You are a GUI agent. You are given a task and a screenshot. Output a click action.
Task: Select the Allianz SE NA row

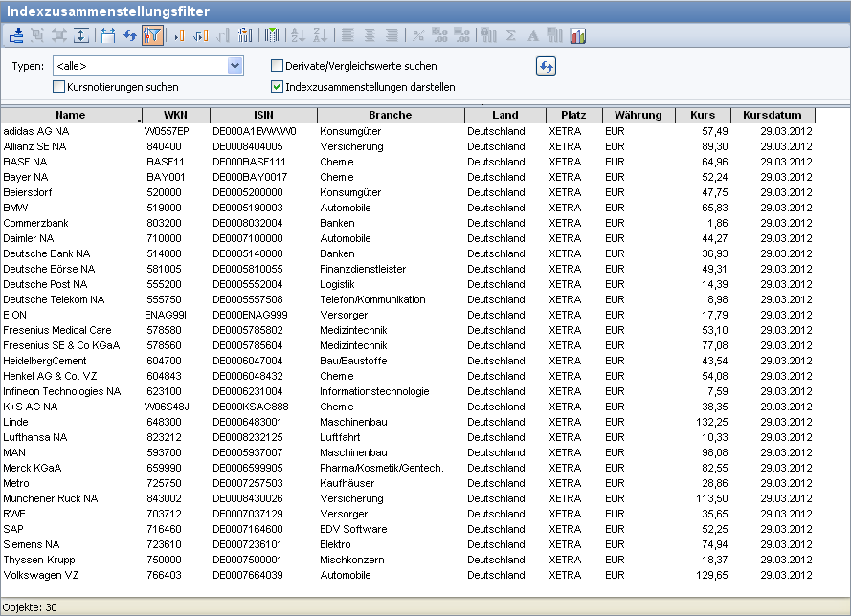[x=34, y=146]
